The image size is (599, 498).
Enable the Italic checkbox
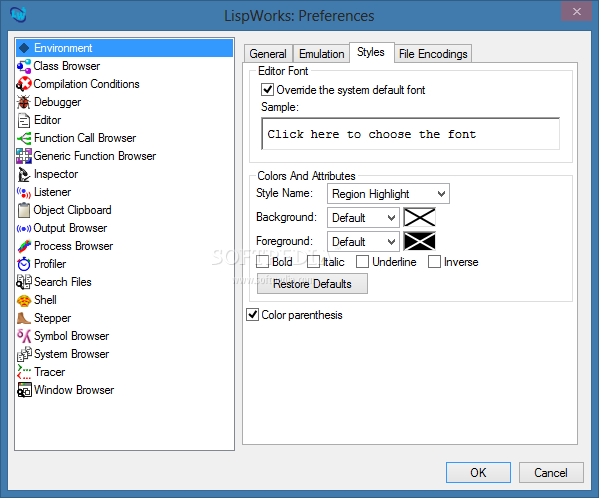pyautogui.click(x=314, y=262)
